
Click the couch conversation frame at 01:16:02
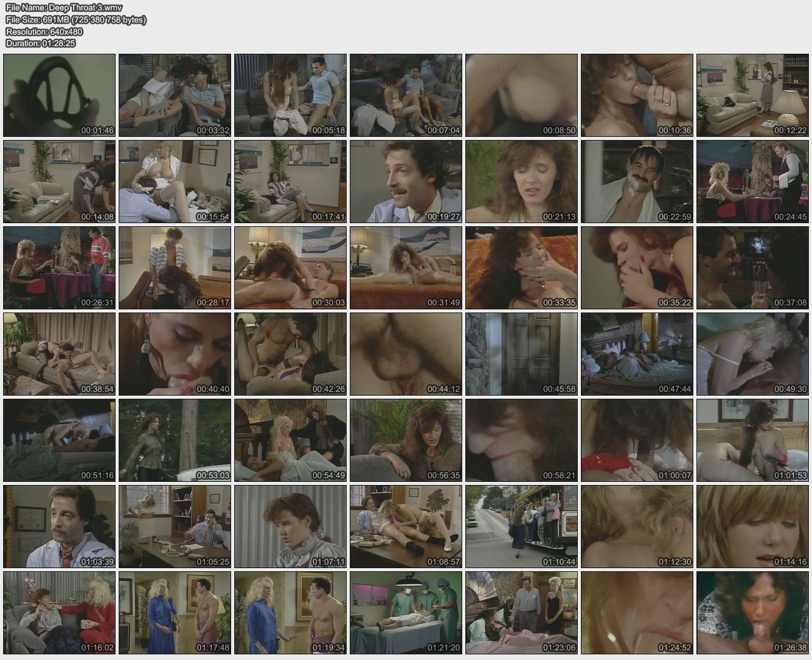pyautogui.click(x=59, y=612)
